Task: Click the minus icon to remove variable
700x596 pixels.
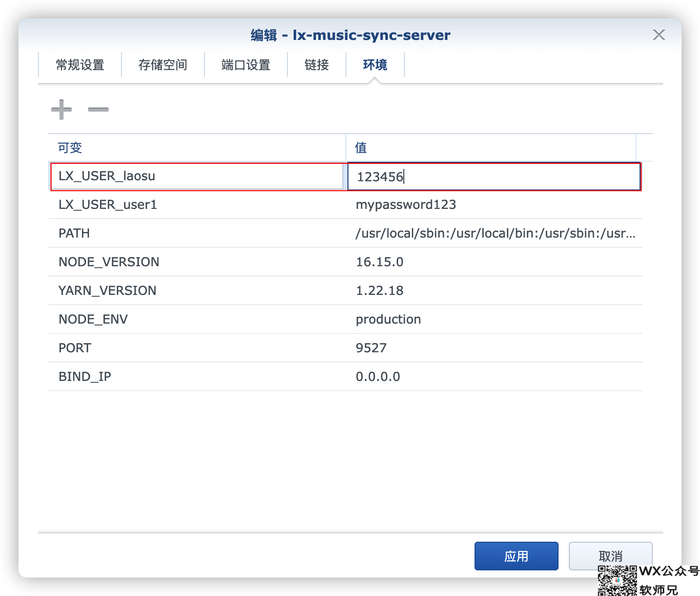Action: [98, 110]
